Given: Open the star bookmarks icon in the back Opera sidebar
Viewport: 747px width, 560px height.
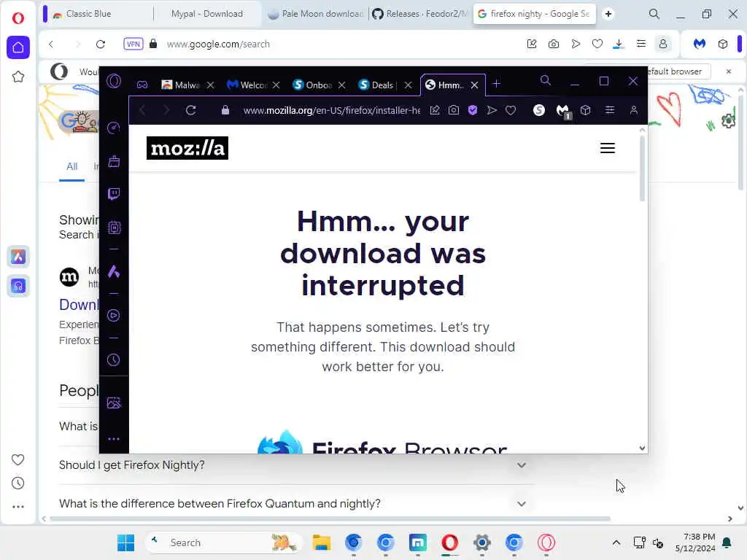Looking at the screenshot, I should pos(18,77).
